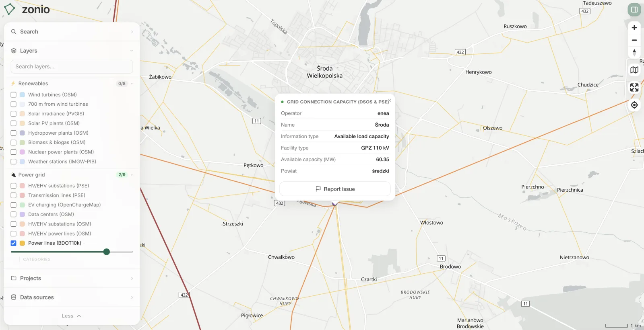The width and height of the screenshot is (644, 330).
Task: Toggle the sidebar panel button
Action: click(634, 10)
